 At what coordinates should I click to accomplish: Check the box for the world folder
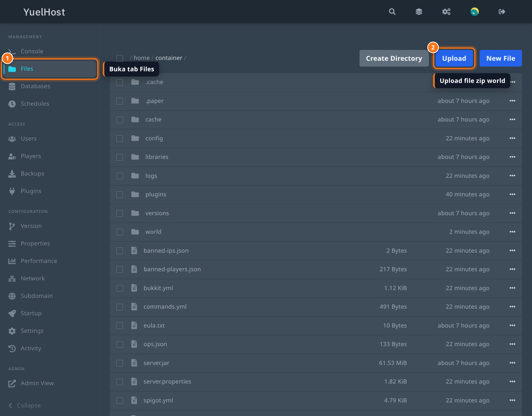[x=120, y=232]
